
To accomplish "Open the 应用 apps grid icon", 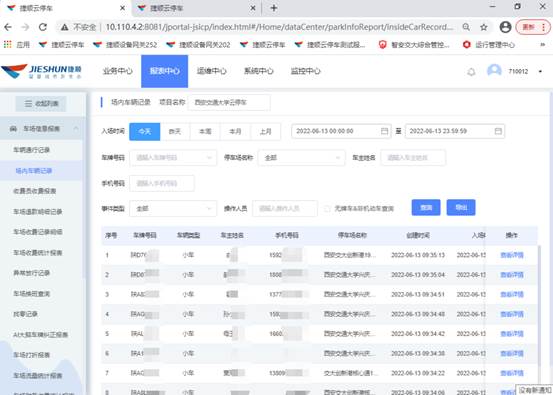I will tap(7, 44).
